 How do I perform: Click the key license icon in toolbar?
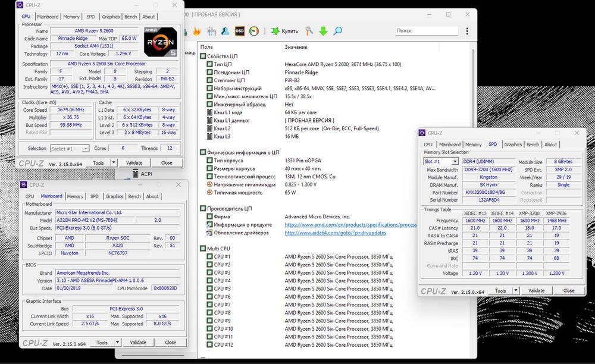309,31
